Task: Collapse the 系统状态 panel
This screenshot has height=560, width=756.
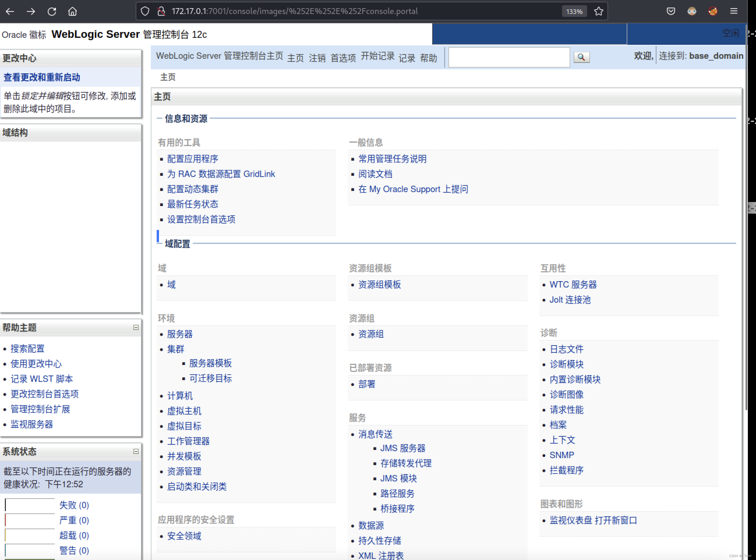Action: point(136,451)
